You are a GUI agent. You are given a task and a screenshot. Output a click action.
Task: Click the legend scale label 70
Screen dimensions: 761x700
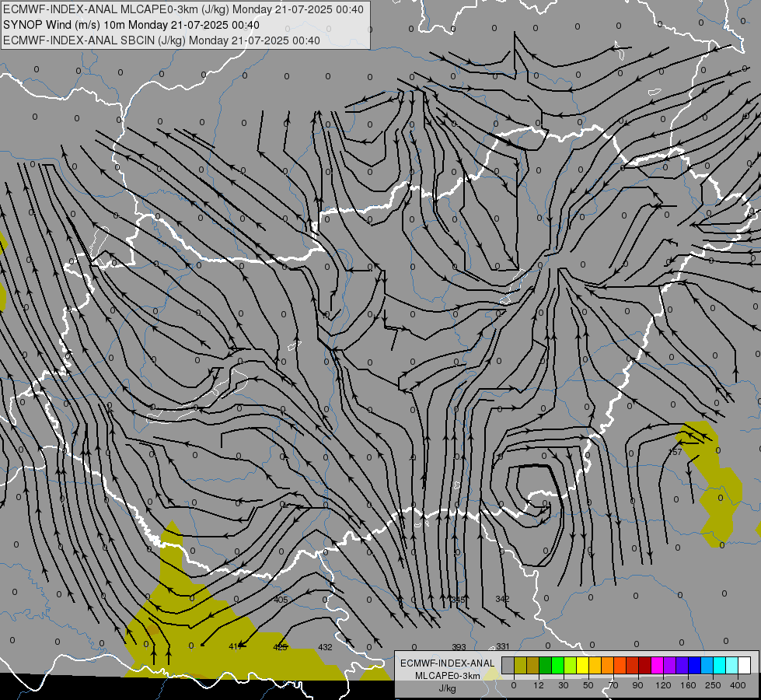click(613, 685)
